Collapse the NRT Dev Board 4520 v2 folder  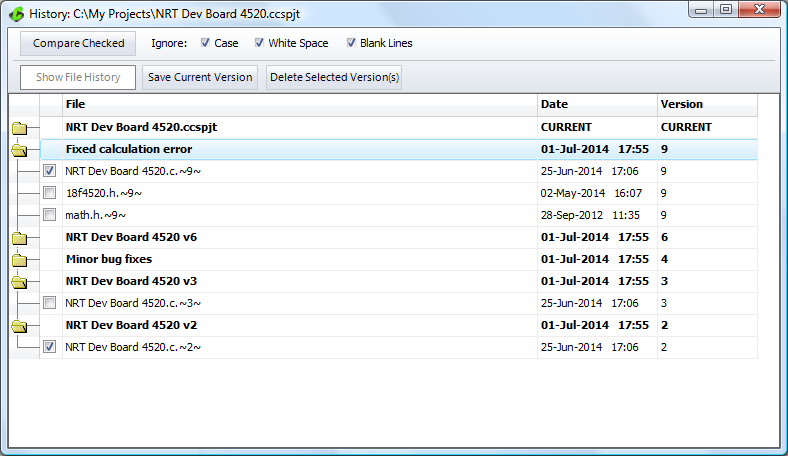[19, 326]
